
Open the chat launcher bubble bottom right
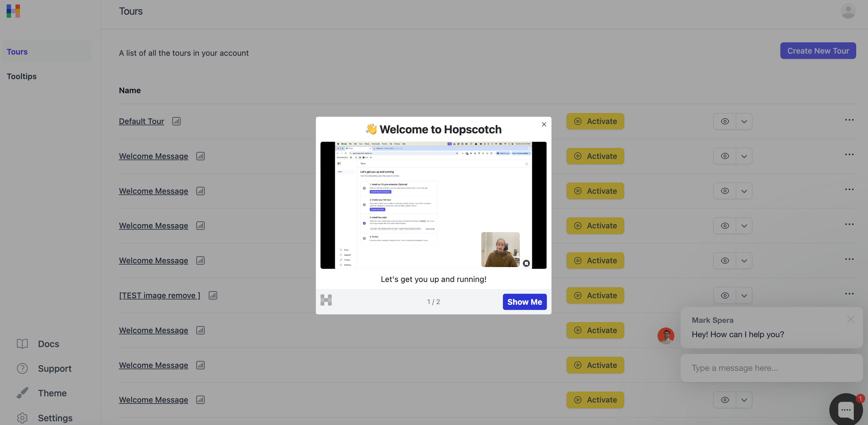(846, 409)
